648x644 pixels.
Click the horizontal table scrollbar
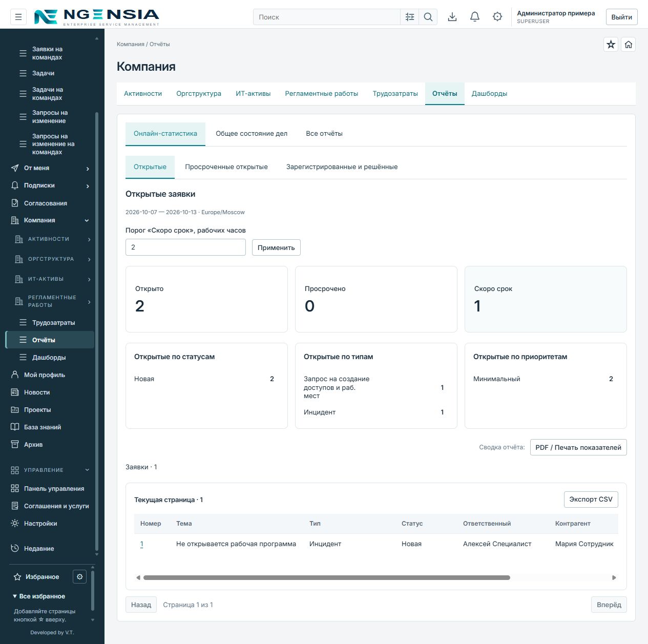[327, 577]
